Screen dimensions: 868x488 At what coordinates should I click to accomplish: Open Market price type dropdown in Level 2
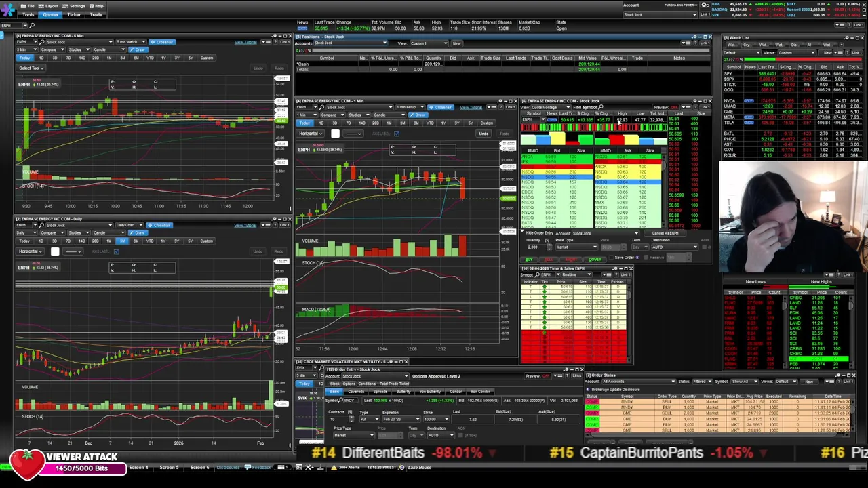[x=575, y=247]
